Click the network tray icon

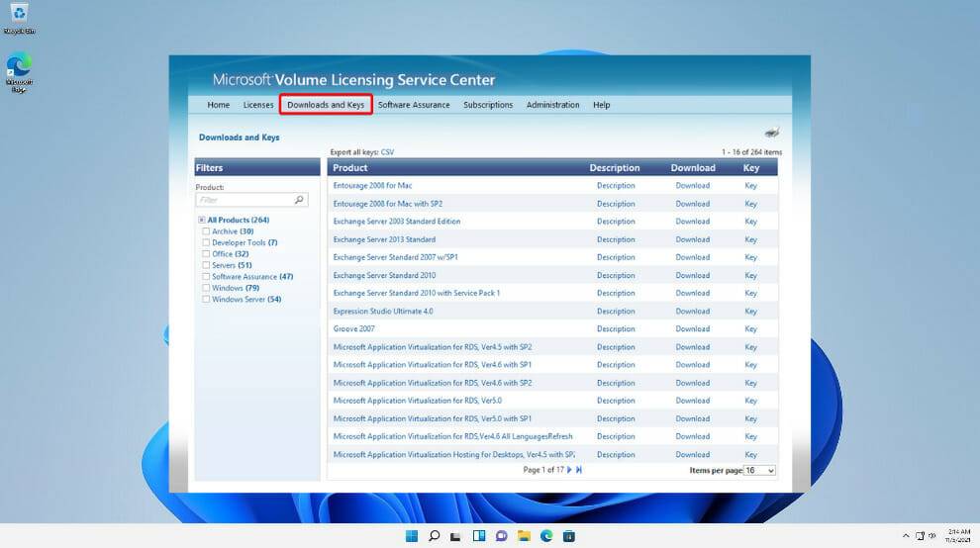920,536
